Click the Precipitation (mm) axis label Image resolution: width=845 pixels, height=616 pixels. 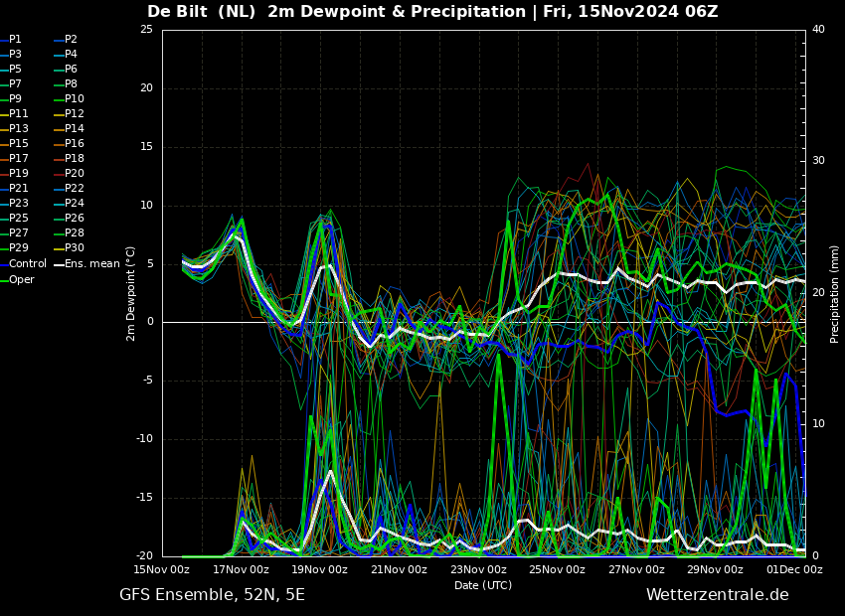[835, 294]
